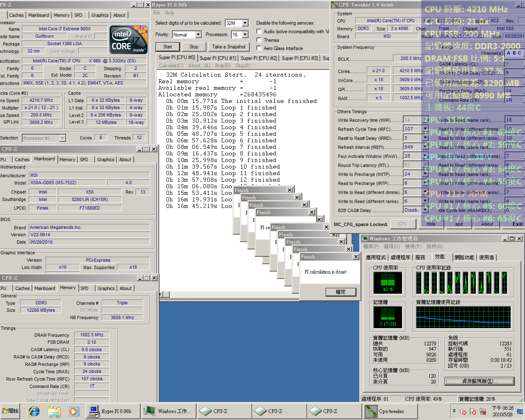Click the CPU name Intel Core i7 Extreme 980X

click(x=65, y=29)
